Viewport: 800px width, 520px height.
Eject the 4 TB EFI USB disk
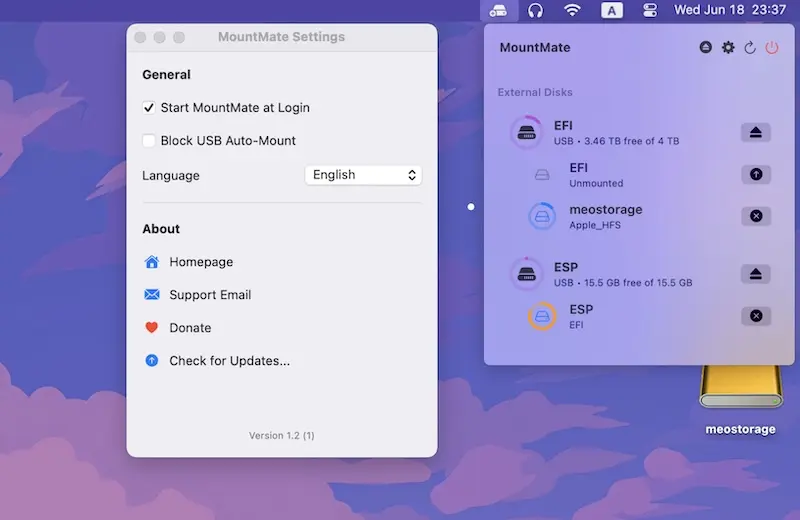pos(756,133)
